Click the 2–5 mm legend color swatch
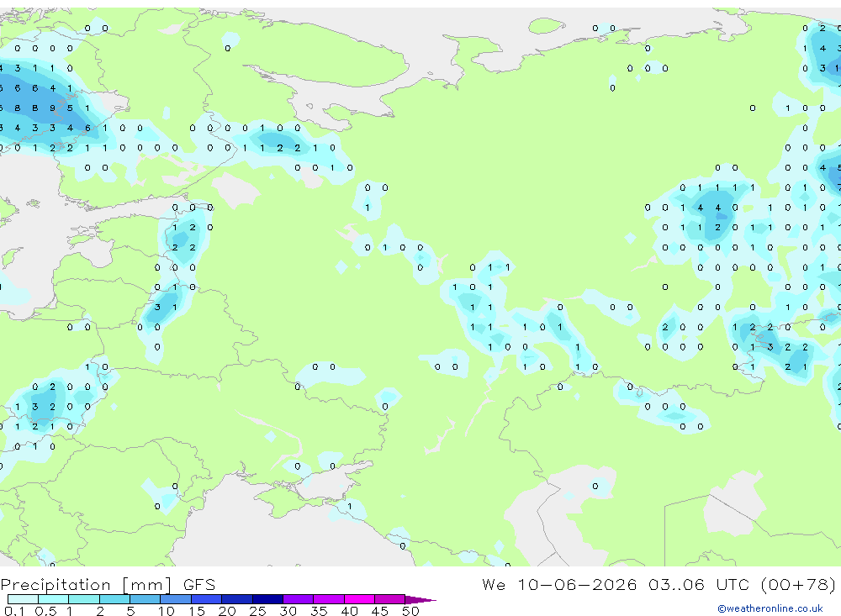This screenshot has height=616, width=841. pyautogui.click(x=114, y=599)
